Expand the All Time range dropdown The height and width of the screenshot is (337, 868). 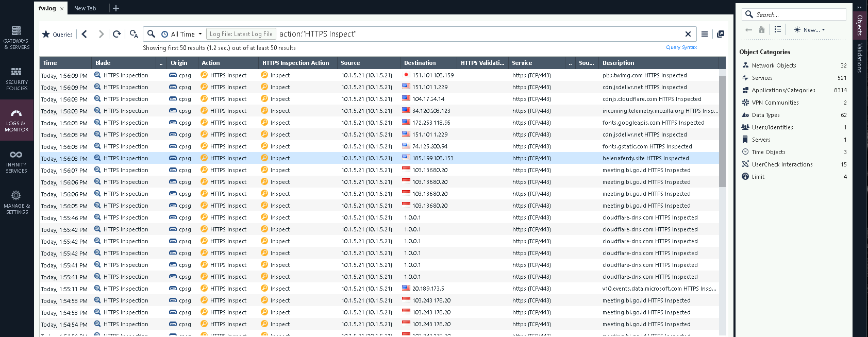click(x=182, y=34)
